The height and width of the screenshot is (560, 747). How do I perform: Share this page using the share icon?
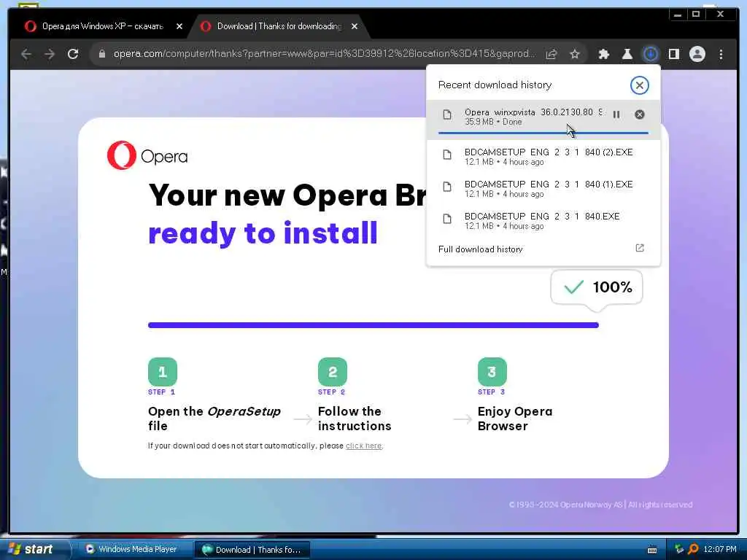point(551,54)
